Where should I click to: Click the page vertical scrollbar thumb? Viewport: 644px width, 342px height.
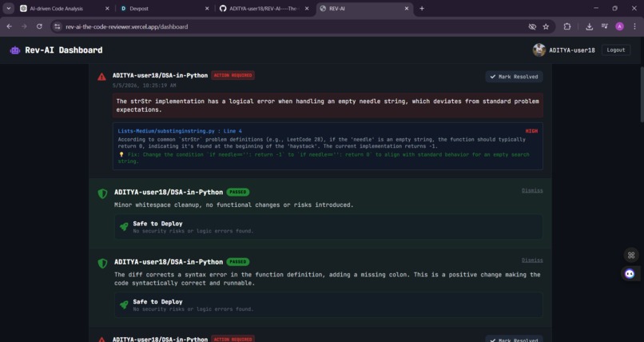tap(641, 94)
